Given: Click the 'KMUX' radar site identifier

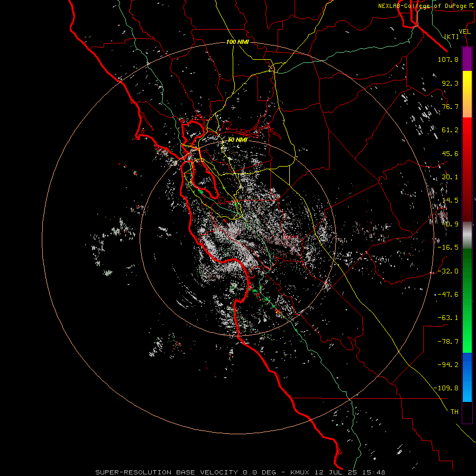Looking at the screenshot, I should pos(300,472).
